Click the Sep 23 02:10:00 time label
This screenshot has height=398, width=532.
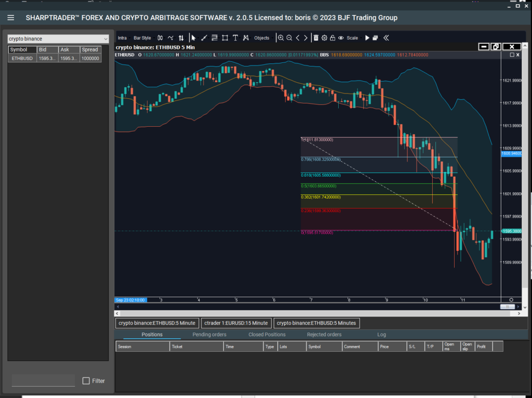[130, 300]
